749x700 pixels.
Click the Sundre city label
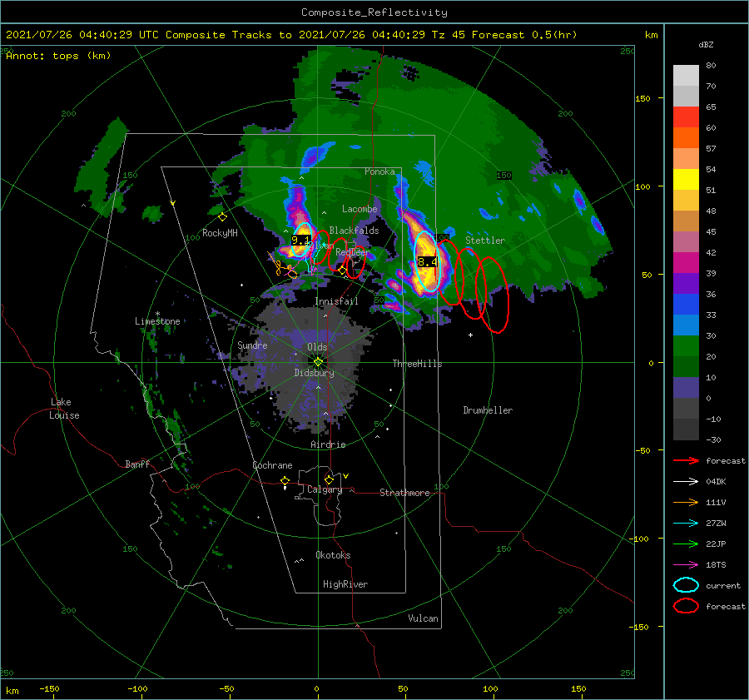(252, 345)
